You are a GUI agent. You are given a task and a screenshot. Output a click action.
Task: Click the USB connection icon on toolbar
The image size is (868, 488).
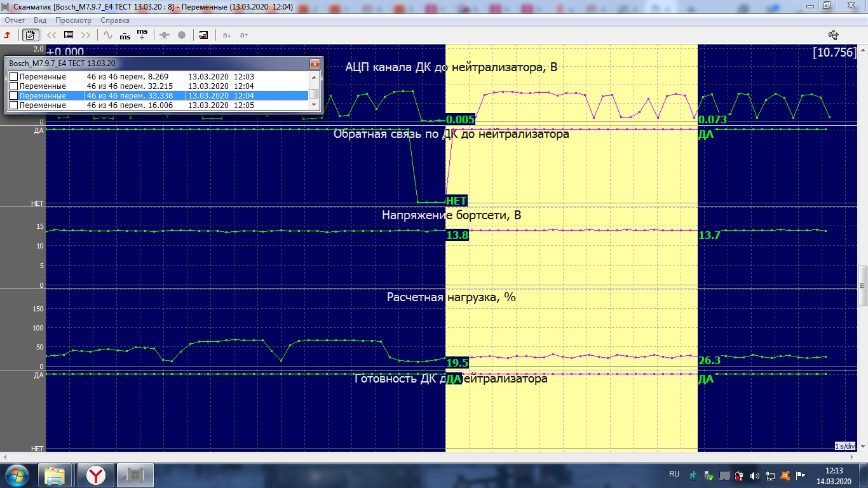point(834,35)
